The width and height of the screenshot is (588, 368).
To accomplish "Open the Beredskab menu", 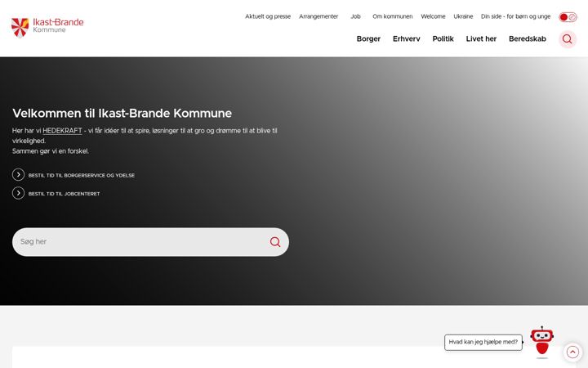I will (528, 38).
